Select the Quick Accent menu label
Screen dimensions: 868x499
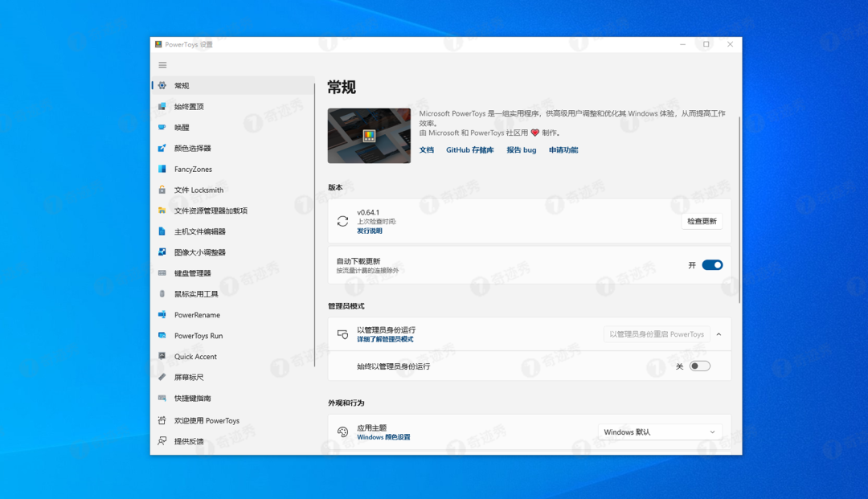195,357
